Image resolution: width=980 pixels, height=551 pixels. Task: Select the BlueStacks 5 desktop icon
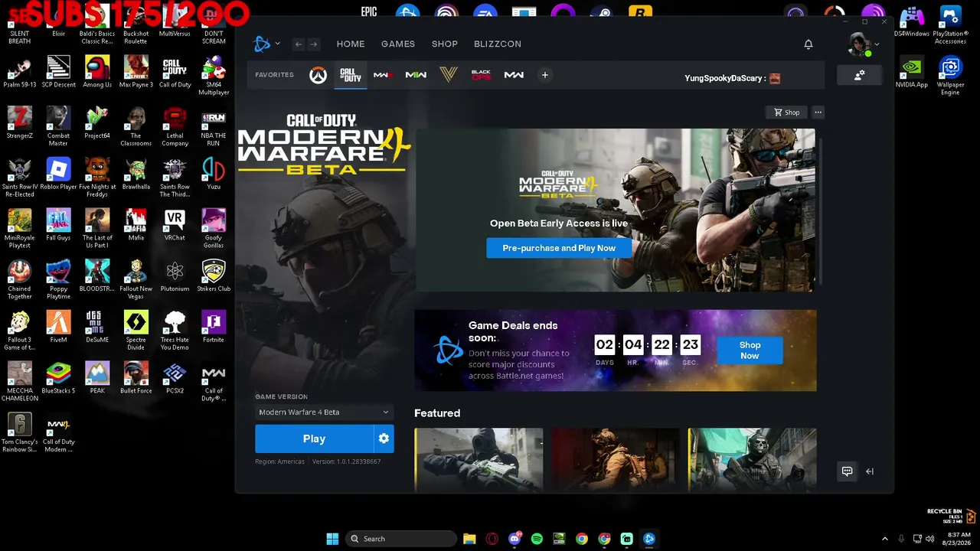[58, 378]
